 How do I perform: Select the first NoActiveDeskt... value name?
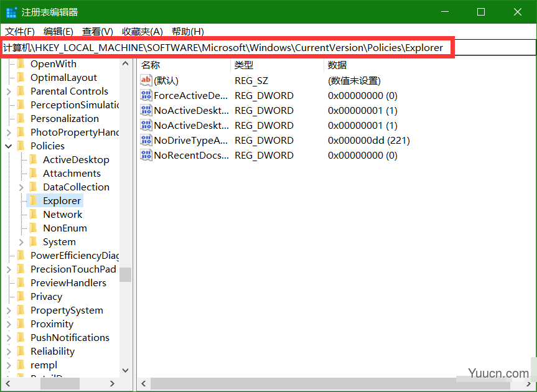click(191, 111)
